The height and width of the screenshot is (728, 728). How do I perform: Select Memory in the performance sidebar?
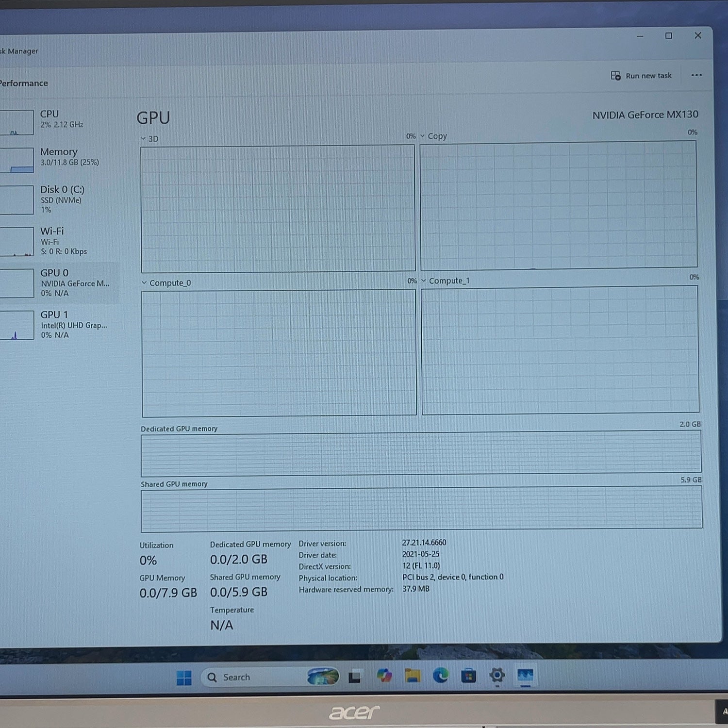point(58,157)
